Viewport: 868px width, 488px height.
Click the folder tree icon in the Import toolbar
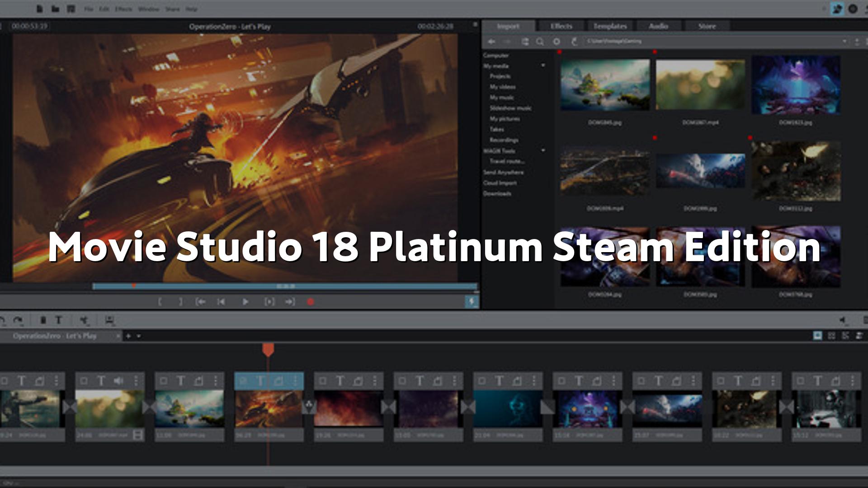525,42
